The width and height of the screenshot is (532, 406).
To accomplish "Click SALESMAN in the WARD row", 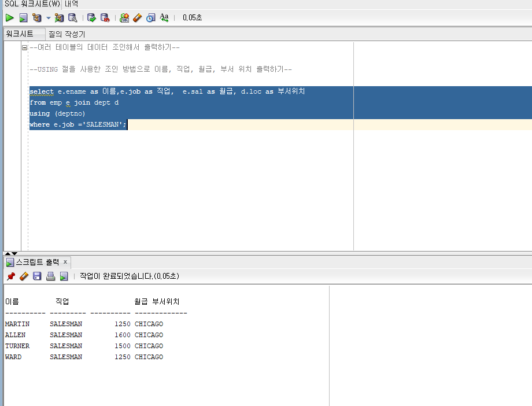I will [66, 357].
